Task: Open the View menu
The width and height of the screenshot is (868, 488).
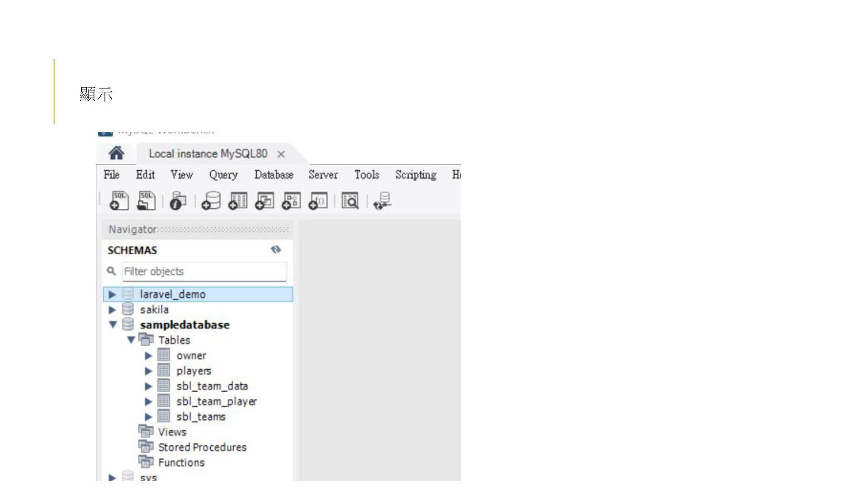Action: [x=181, y=175]
